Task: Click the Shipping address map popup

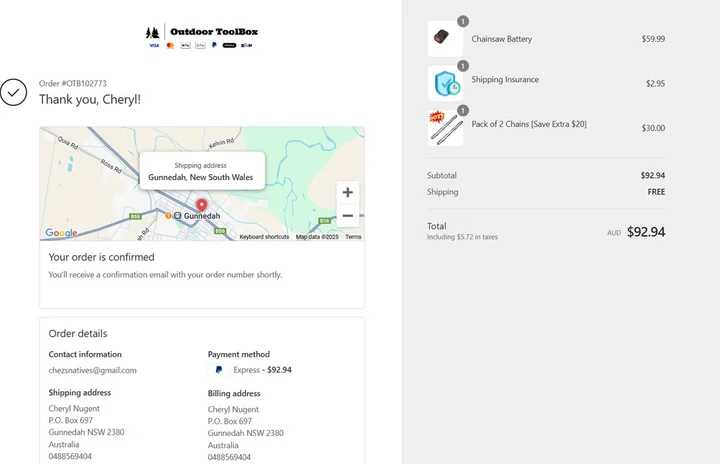Action: click(201, 171)
